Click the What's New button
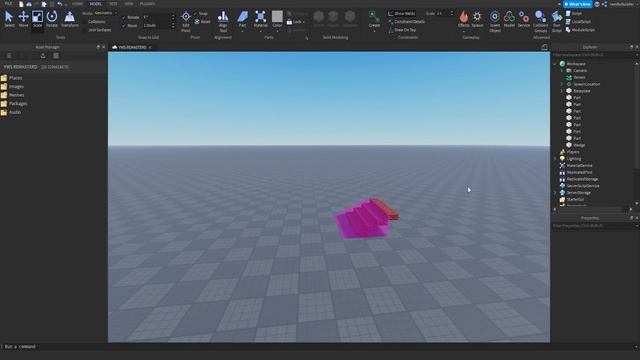640x360 pixels. coord(578,4)
